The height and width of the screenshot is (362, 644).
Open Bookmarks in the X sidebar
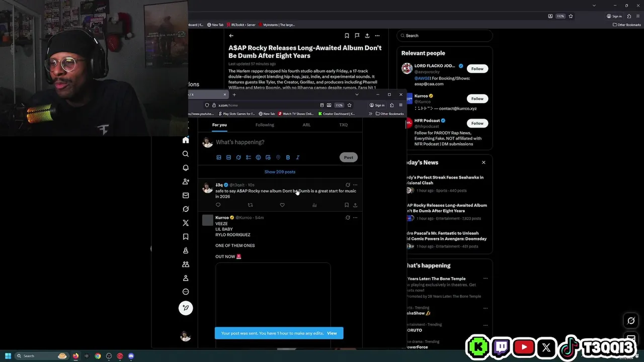[186, 236]
